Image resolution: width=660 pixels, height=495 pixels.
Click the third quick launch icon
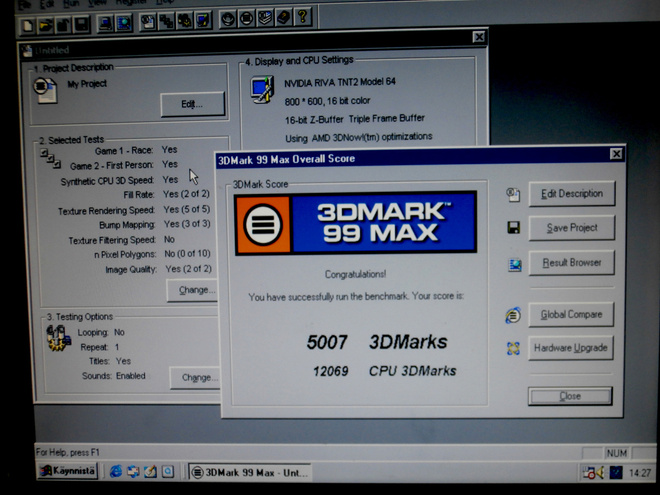[x=150, y=471]
